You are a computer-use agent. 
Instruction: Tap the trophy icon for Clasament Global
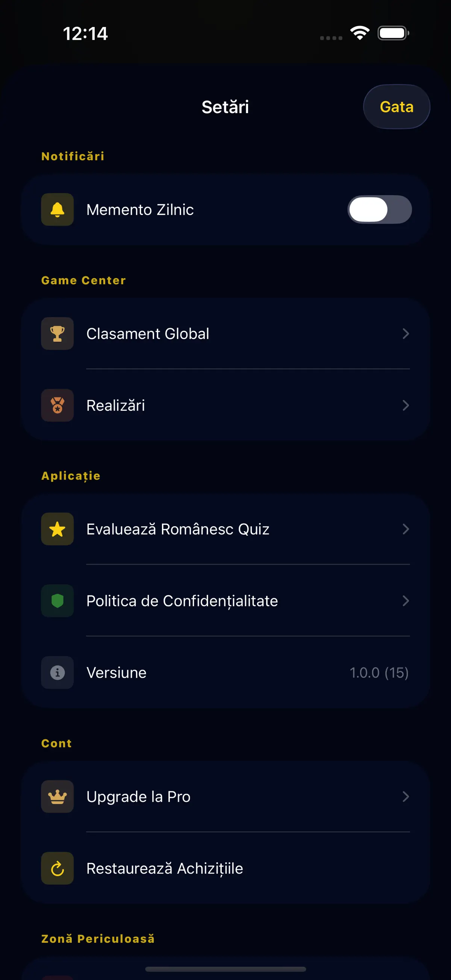pos(58,333)
